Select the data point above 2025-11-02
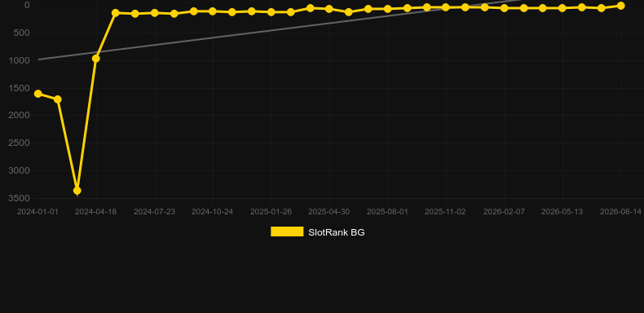 446,7
